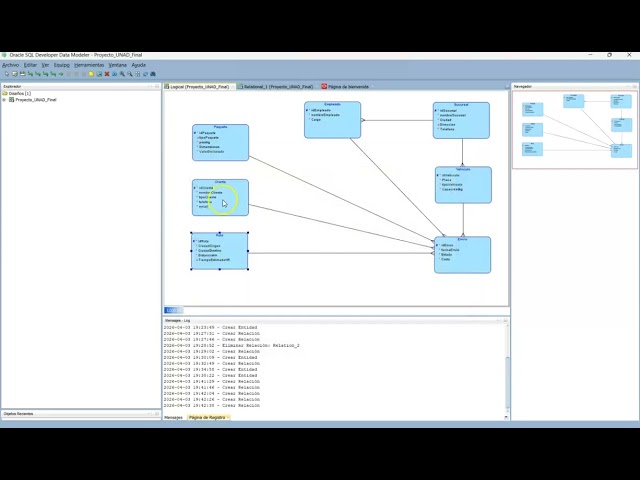Select the New Type Substitution arrow tool
Viewport: 640px width, 480px height.
point(61,74)
